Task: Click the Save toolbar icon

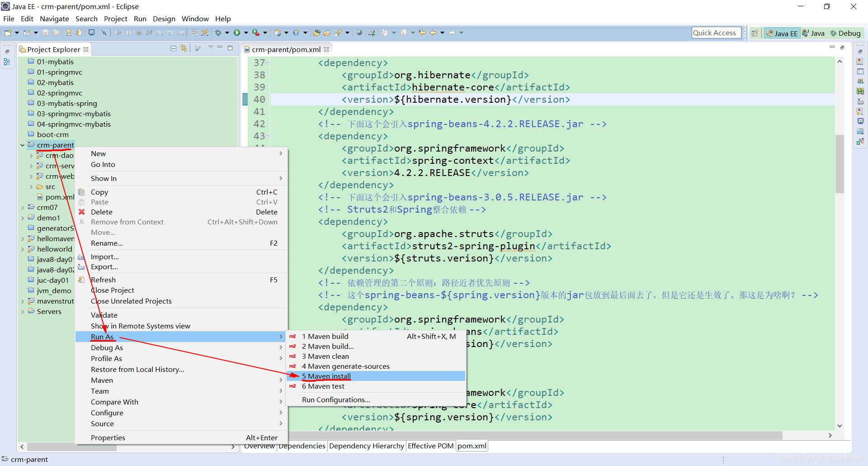Action: coord(45,33)
